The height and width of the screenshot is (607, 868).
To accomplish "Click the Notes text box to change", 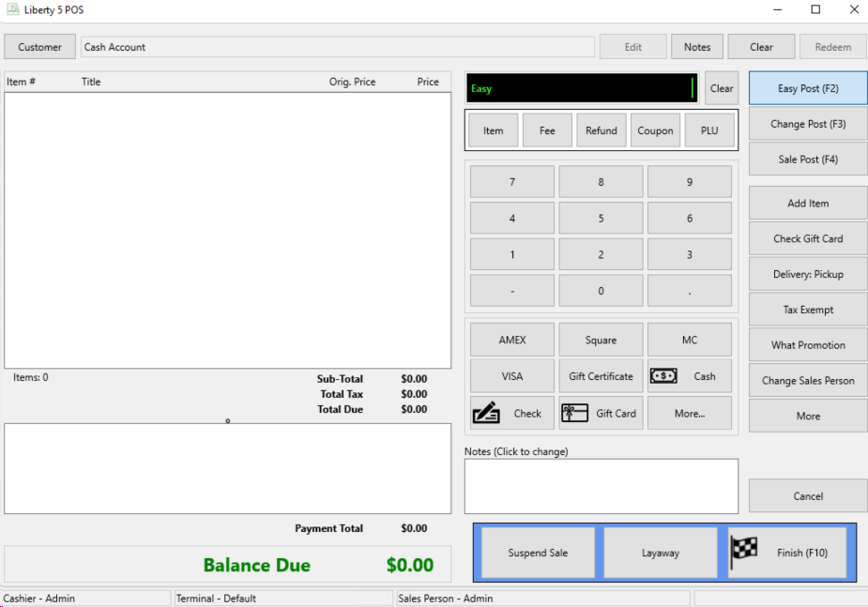I will pos(602,486).
